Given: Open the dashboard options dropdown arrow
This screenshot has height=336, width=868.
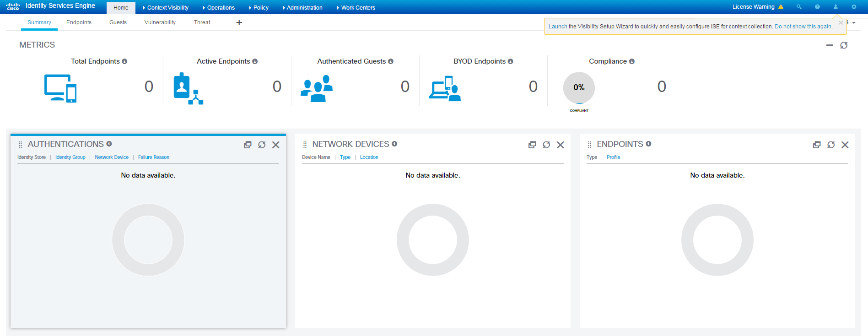Looking at the screenshot, I should [854, 23].
